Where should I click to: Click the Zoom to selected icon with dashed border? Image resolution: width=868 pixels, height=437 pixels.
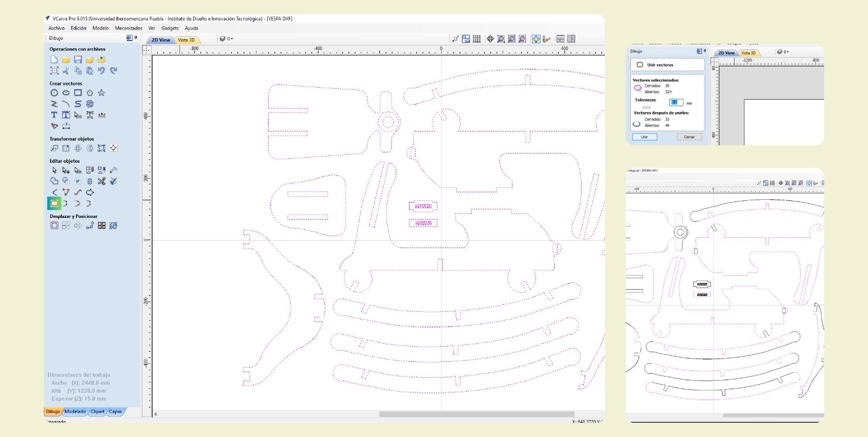pyautogui.click(x=522, y=39)
